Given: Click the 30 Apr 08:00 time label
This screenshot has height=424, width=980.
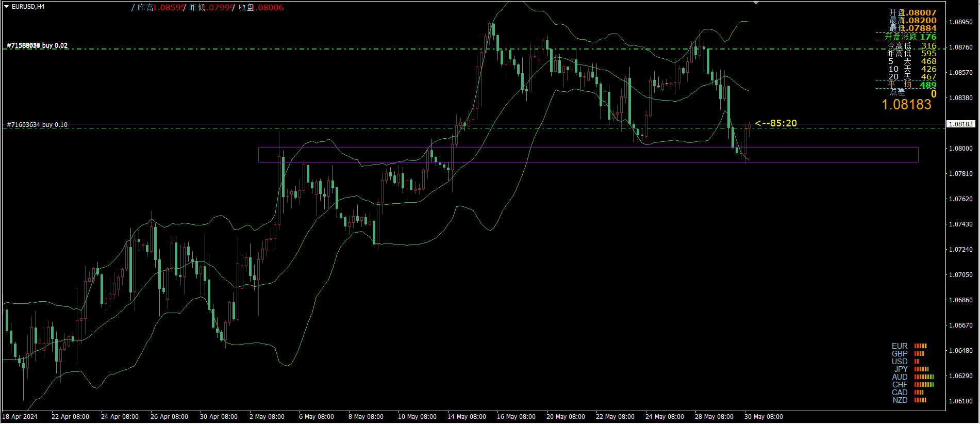Looking at the screenshot, I should tap(219, 417).
